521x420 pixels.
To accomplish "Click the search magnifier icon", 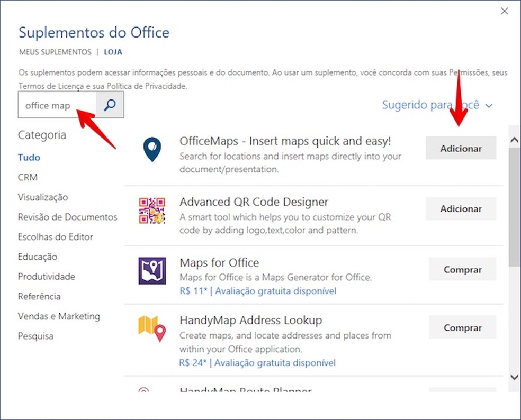I will pyautogui.click(x=109, y=105).
